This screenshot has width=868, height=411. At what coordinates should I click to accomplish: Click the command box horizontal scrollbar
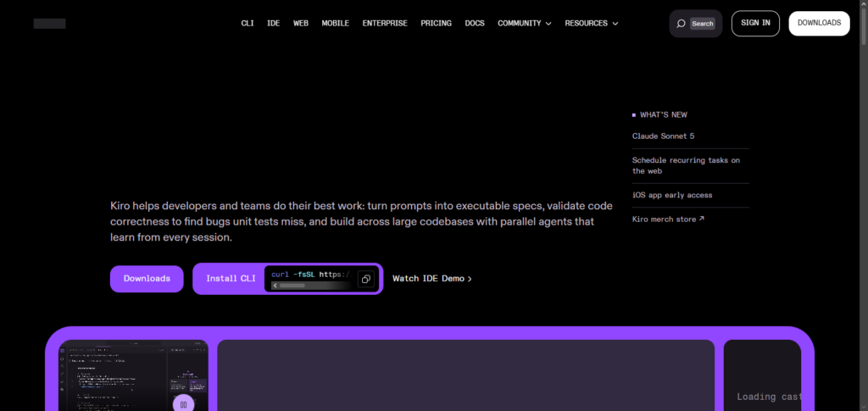tap(292, 286)
